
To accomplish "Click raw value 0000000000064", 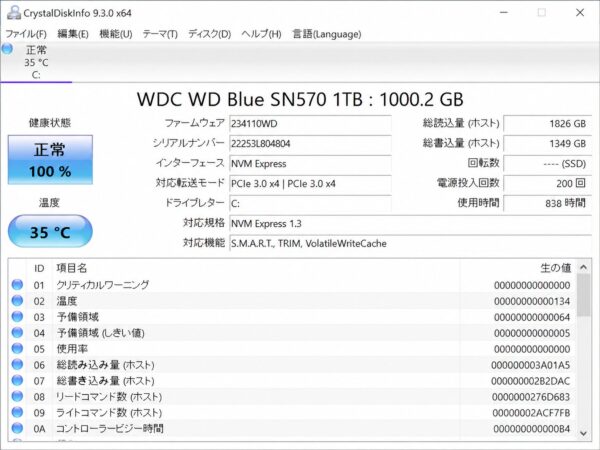I will click(x=532, y=318).
